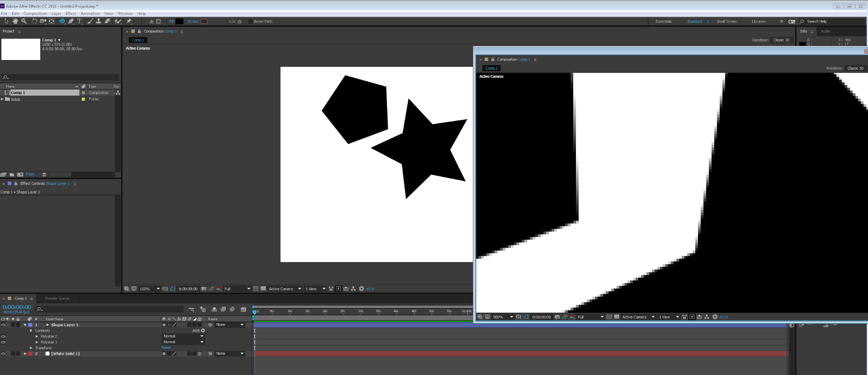Select the Puppet Pin tool
The height and width of the screenshot is (375, 868).
point(129,21)
